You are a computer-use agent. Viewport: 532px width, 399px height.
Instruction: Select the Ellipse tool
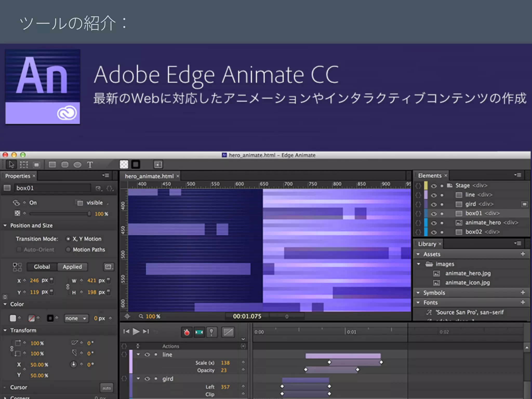pyautogui.click(x=77, y=165)
